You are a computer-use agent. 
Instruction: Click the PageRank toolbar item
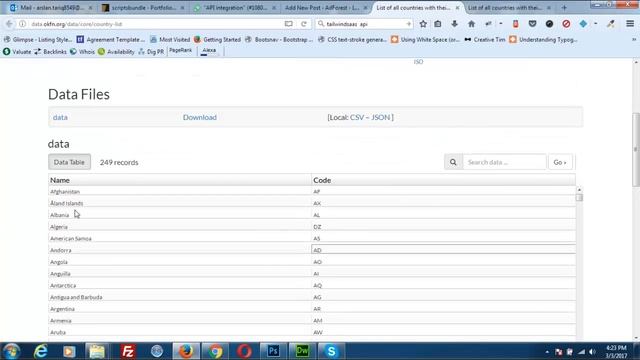pos(180,51)
